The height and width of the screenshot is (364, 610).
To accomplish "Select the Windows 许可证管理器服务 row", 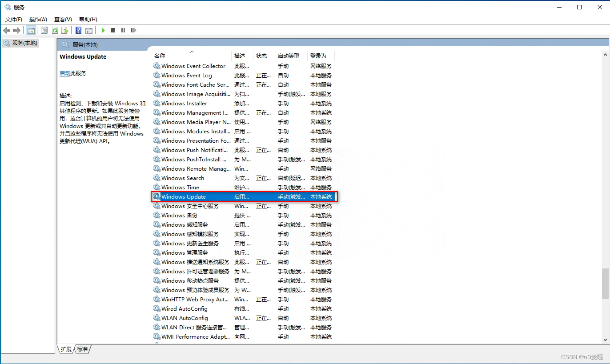I will pyautogui.click(x=243, y=271).
